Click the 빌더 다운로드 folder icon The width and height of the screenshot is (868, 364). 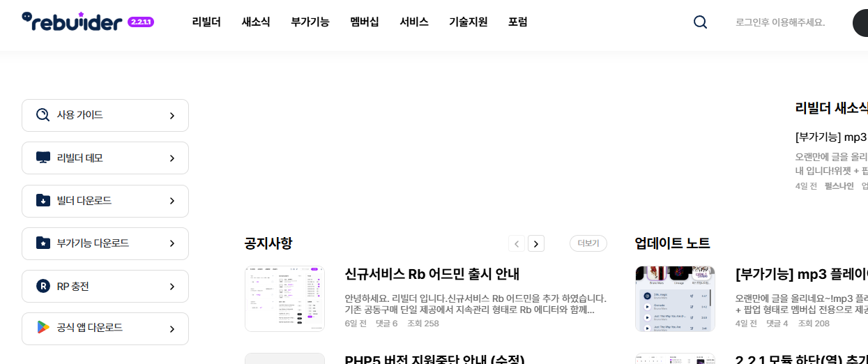(x=43, y=201)
